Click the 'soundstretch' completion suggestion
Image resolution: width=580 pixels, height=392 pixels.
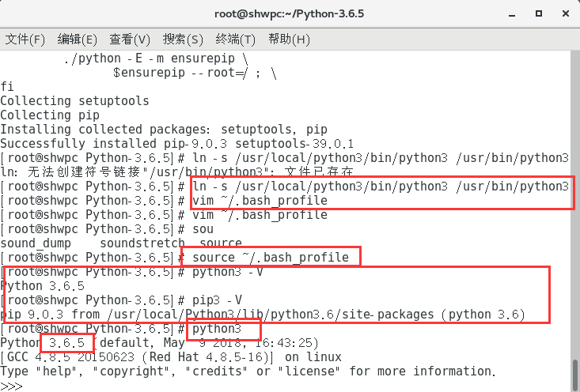(142, 243)
